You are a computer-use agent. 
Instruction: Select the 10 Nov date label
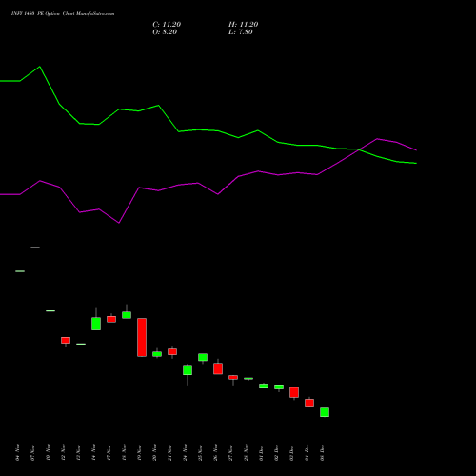(48, 452)
